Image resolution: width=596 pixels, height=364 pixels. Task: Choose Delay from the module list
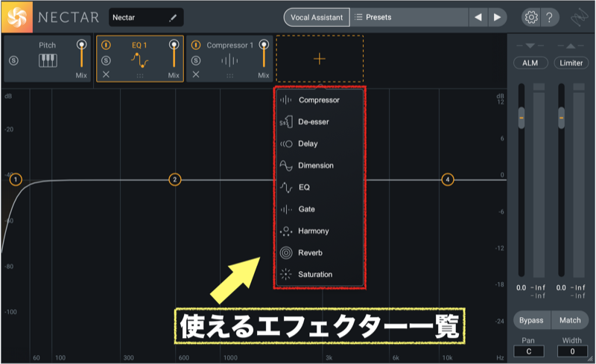click(x=320, y=144)
